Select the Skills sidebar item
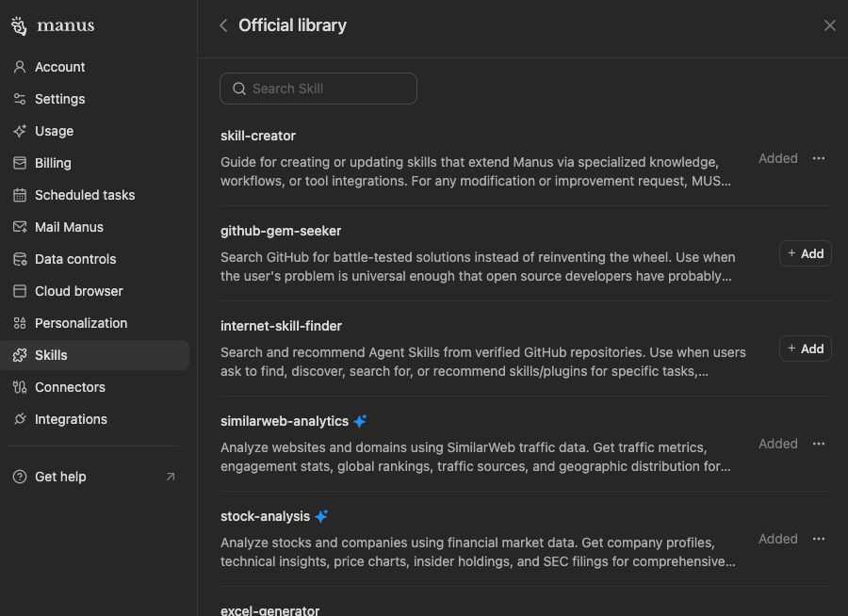 tap(94, 355)
